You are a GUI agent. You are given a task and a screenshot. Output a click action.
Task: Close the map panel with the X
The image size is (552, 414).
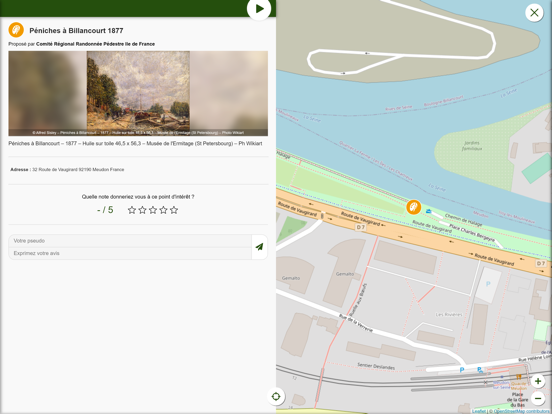coord(534,13)
